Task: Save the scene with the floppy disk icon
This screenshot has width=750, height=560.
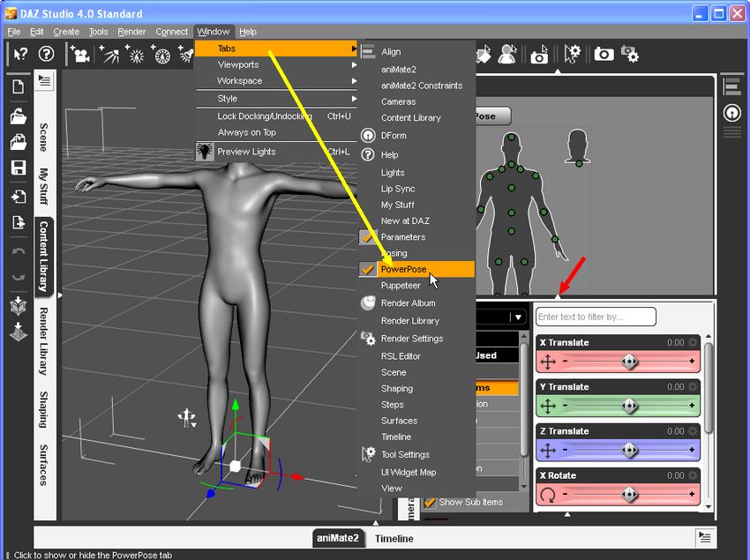Action: click(x=19, y=168)
